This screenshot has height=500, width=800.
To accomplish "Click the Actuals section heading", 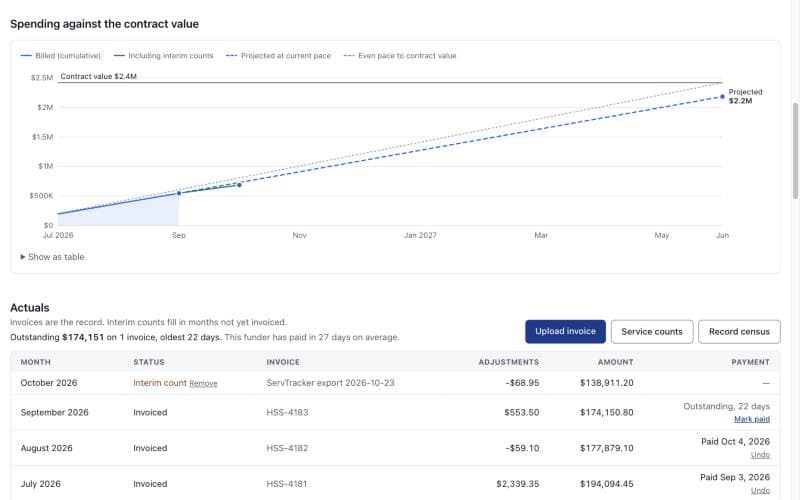I will [30, 308].
